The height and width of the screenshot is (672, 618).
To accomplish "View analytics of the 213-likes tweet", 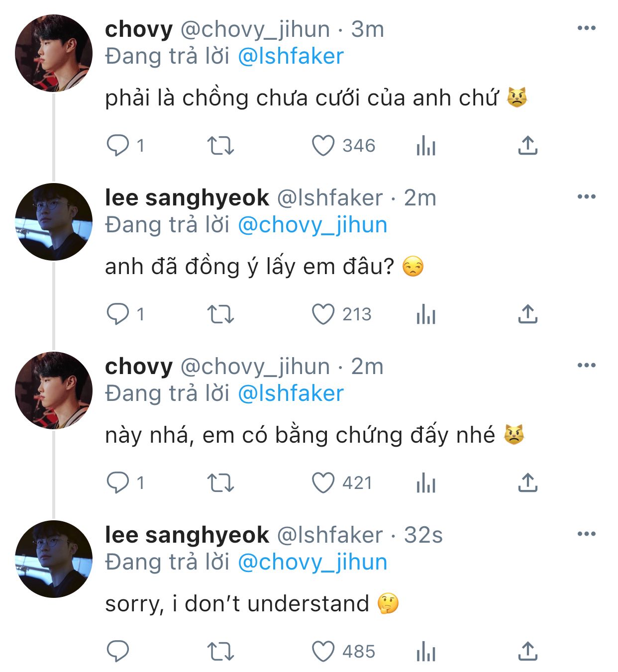I will 426,315.
